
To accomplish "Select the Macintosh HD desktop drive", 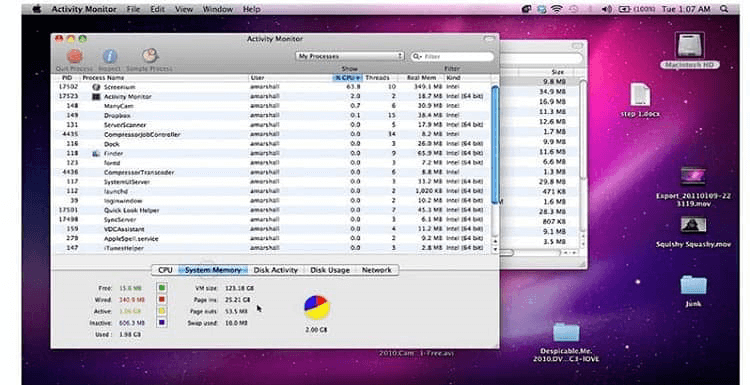I will (690, 51).
